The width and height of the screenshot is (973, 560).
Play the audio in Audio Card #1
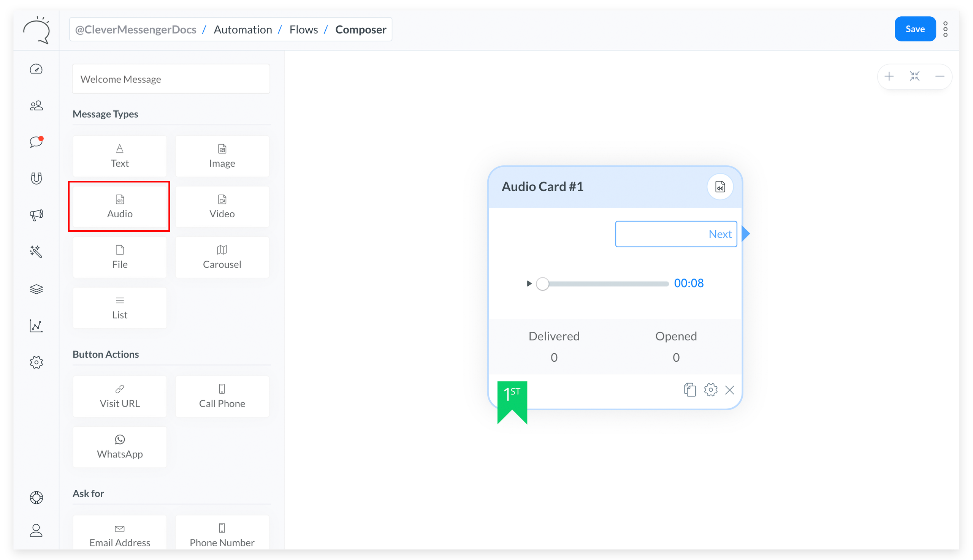pyautogui.click(x=529, y=283)
